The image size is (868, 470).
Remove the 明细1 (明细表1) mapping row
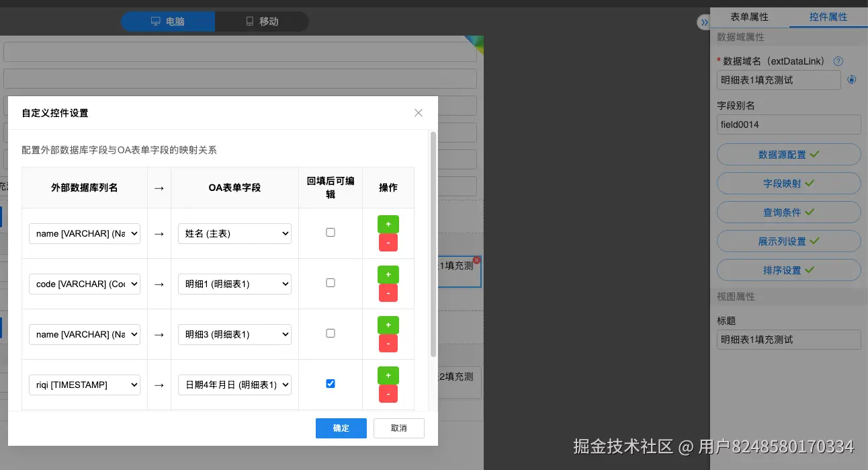tap(388, 292)
